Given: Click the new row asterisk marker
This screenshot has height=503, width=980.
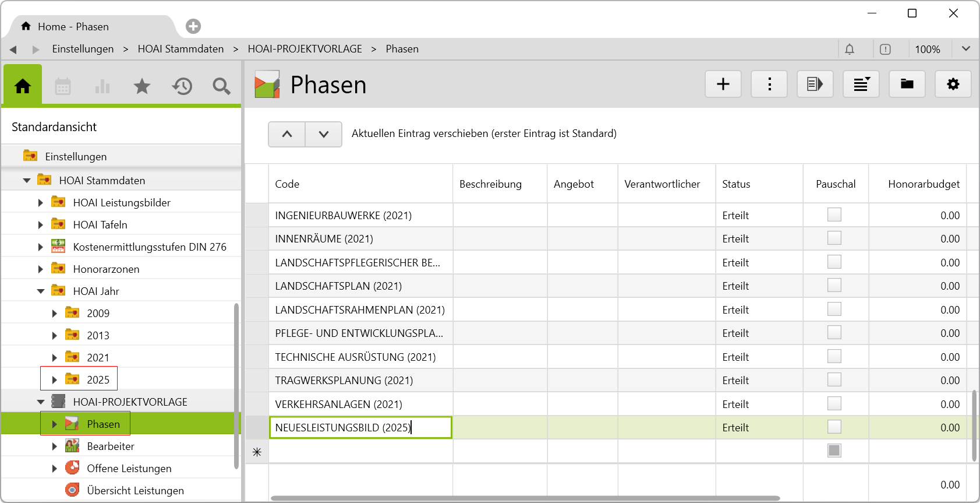Looking at the screenshot, I should pos(257,452).
